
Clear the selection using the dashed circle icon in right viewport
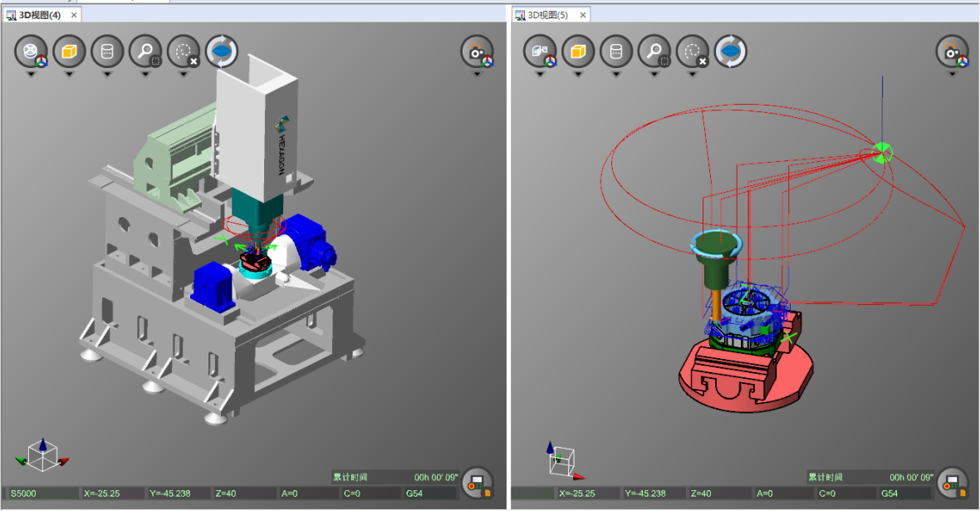click(692, 52)
